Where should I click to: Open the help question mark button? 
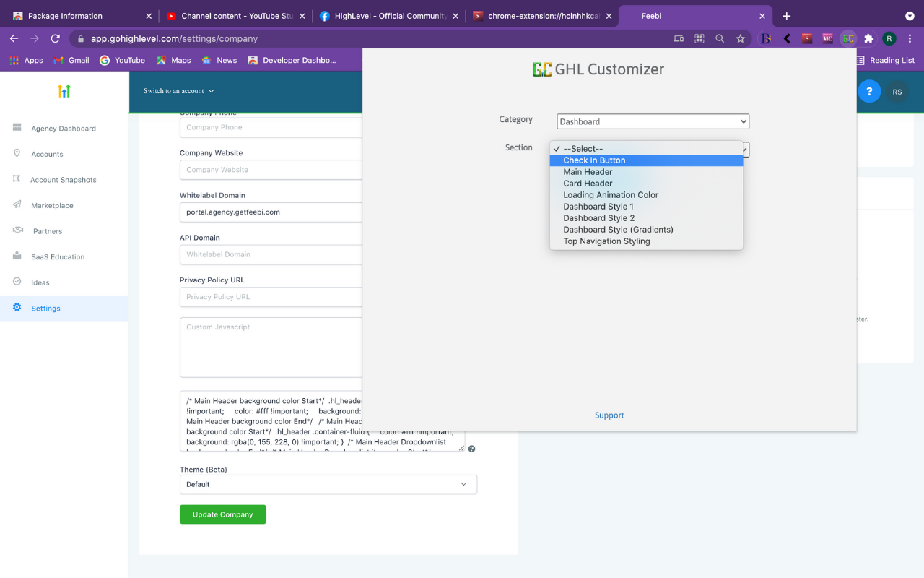[869, 91]
